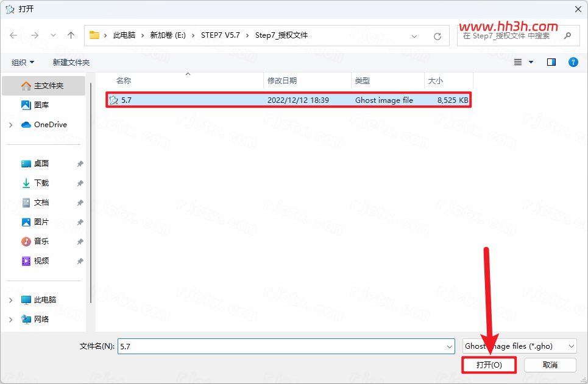Open 主文件夹 in the sidebar
Image resolution: width=588 pixels, height=384 pixels.
point(44,86)
